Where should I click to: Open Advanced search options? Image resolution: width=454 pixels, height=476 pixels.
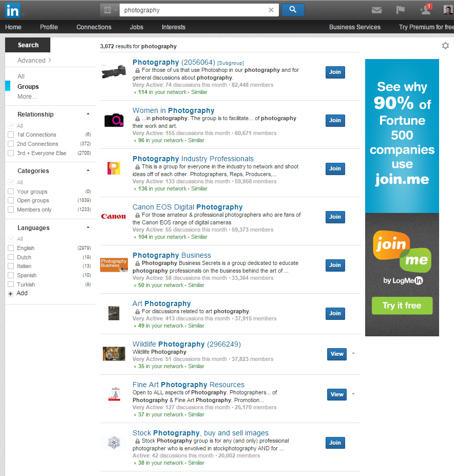(34, 61)
